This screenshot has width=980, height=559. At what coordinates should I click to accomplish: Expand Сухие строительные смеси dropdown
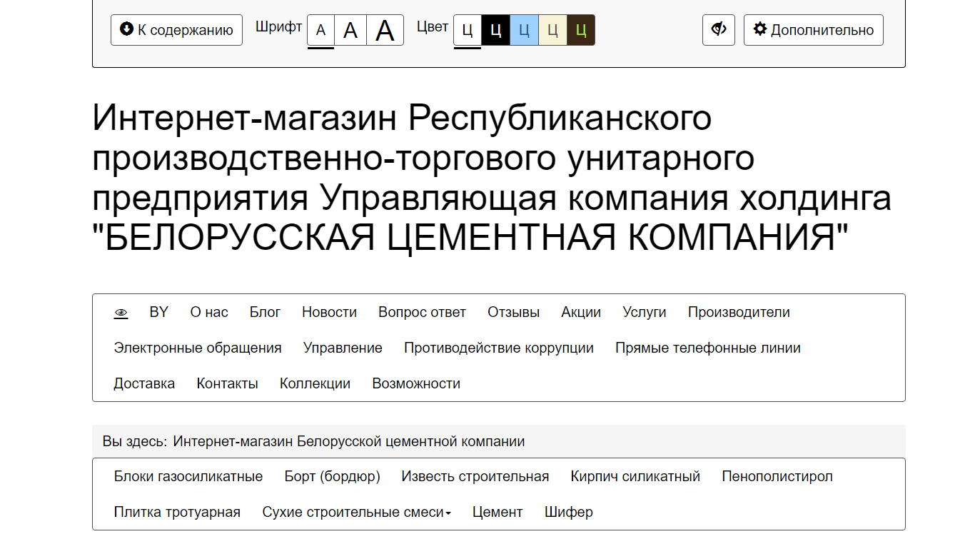point(356,512)
